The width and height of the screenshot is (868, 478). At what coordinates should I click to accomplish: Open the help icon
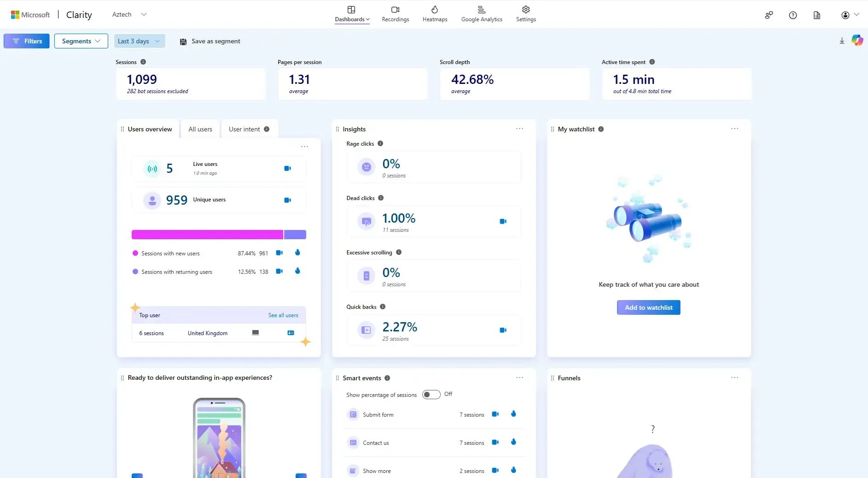(x=793, y=15)
